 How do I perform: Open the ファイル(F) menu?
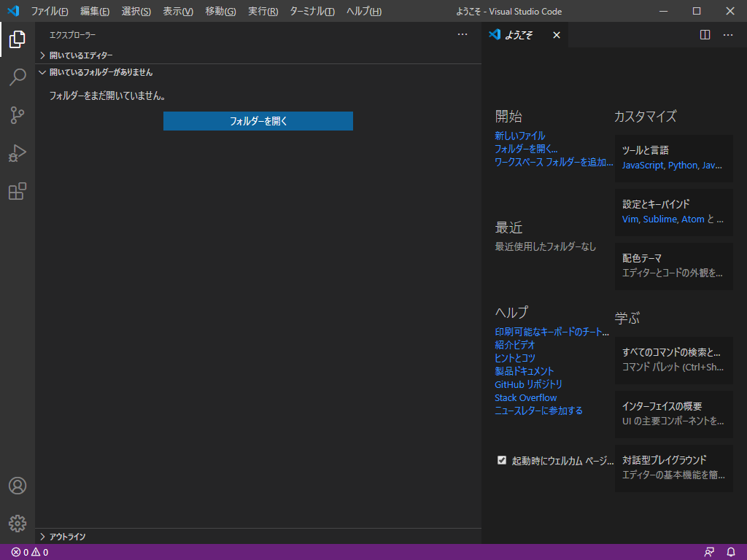tap(50, 11)
